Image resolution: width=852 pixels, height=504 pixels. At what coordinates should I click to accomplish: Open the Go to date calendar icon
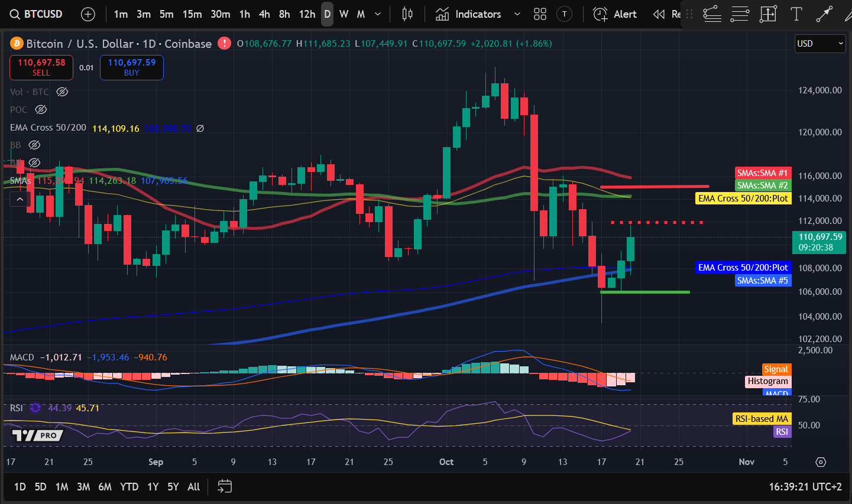[225, 486]
